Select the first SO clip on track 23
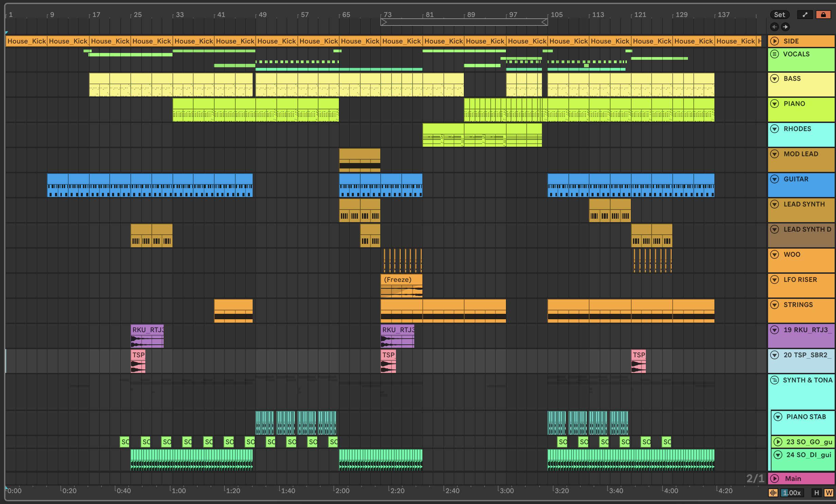 (x=125, y=442)
